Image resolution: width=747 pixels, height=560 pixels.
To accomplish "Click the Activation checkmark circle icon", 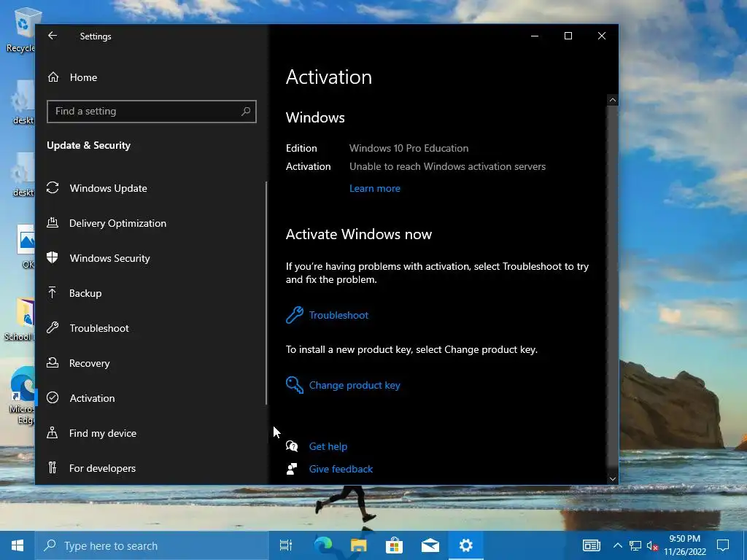I will click(x=53, y=397).
